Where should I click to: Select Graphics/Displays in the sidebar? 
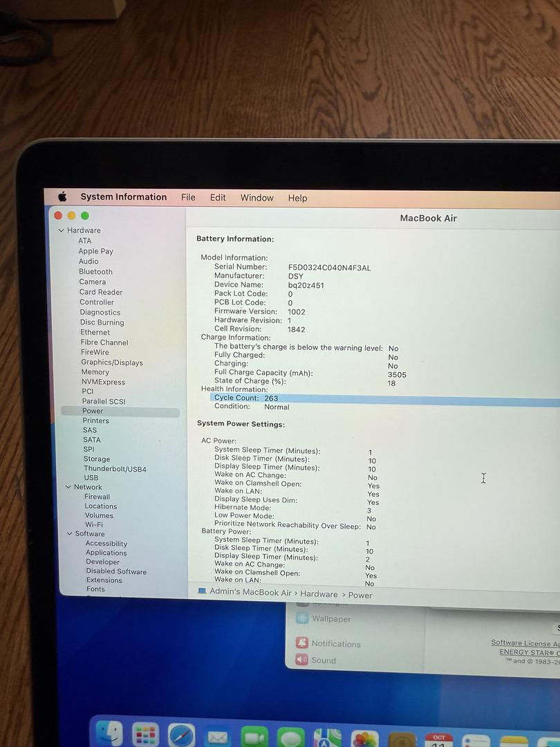(112, 362)
